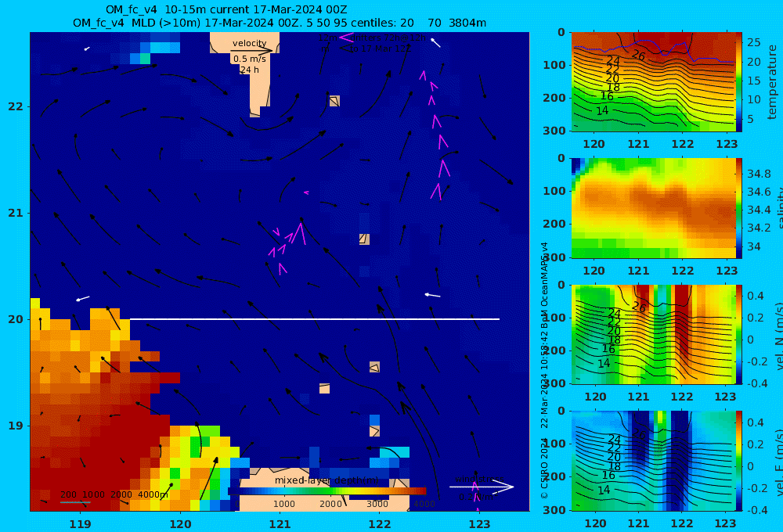Click the 'mixed-layer depth(m)' colorbar title
The image size is (783, 532).
[327, 480]
